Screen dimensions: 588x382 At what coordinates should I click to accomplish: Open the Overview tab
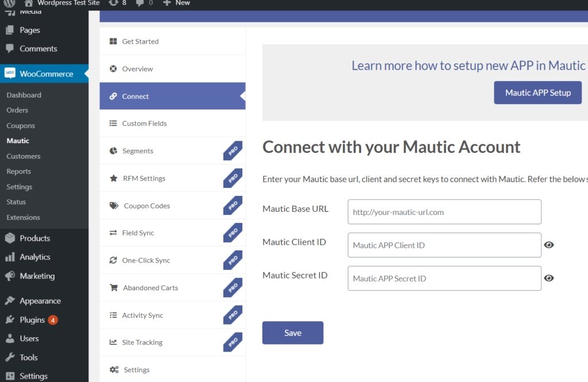tap(172, 69)
